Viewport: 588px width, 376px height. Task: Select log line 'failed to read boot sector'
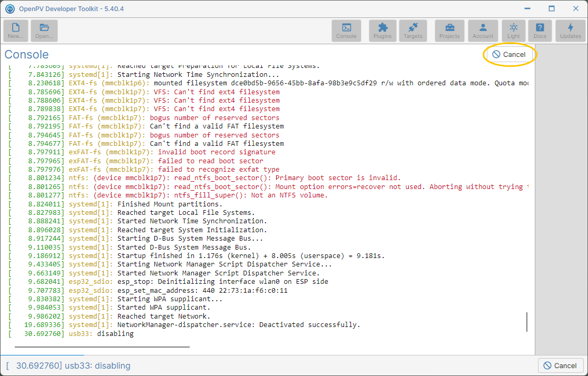click(x=136, y=161)
